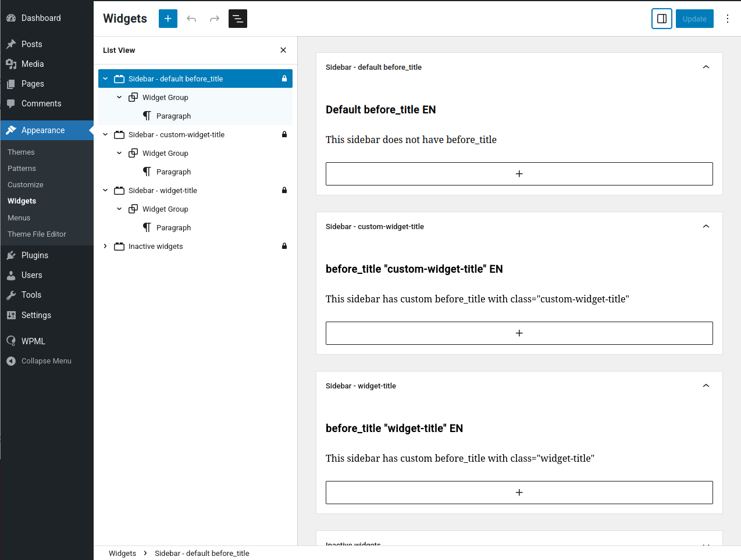The height and width of the screenshot is (560, 741).
Task: Collapse Sidebar - default before_title in list view
Action: (105, 79)
